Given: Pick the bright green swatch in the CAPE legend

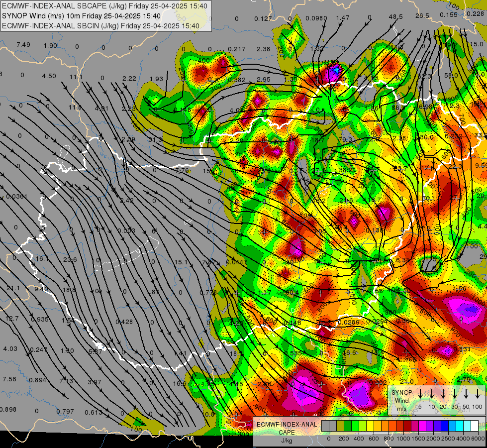Looking at the screenshot, I should click(x=355, y=426).
